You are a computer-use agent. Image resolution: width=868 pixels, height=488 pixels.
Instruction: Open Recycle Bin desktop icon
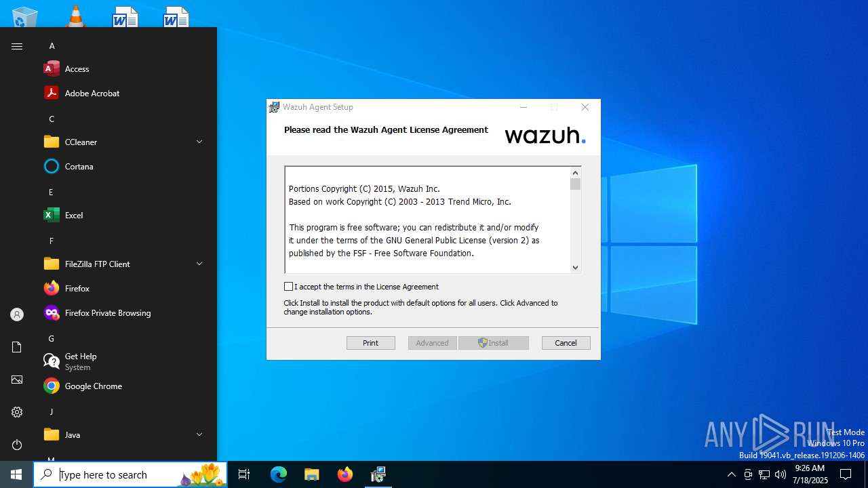[x=25, y=16]
